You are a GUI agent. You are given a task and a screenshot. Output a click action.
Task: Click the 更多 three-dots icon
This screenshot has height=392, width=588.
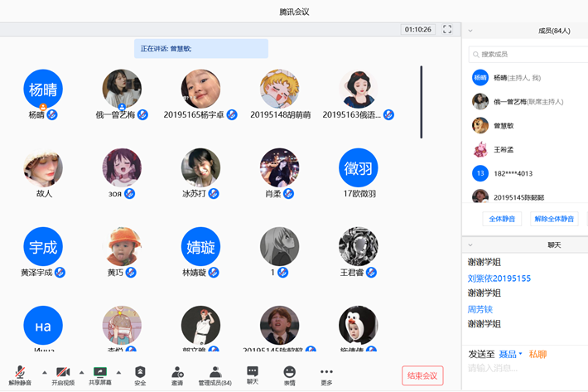click(x=326, y=372)
